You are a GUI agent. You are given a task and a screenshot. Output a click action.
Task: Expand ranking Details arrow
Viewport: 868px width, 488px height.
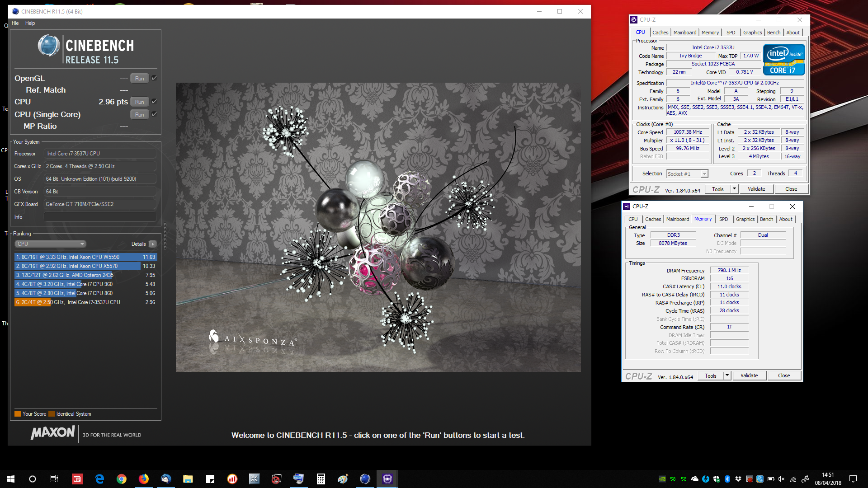point(153,244)
